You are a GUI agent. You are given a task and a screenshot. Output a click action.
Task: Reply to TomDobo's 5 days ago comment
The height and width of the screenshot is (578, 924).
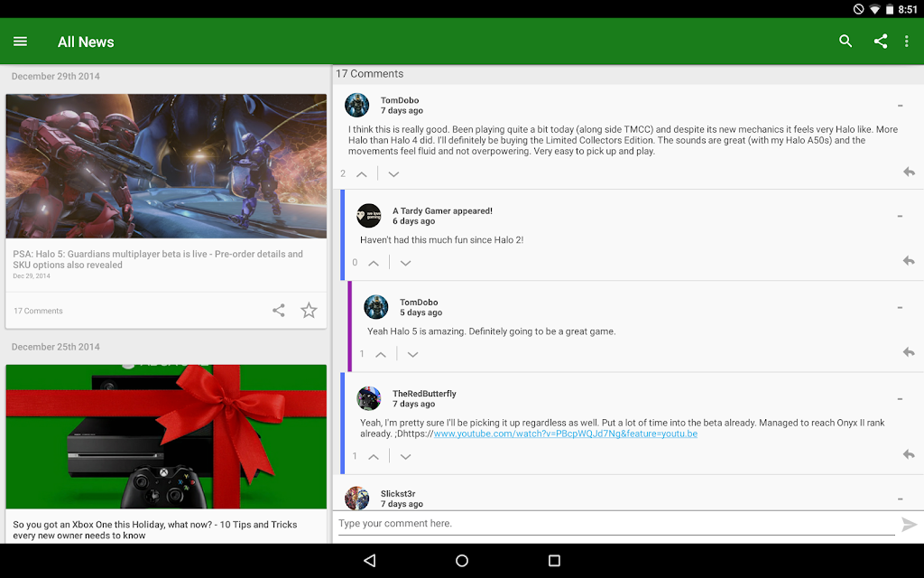point(909,352)
